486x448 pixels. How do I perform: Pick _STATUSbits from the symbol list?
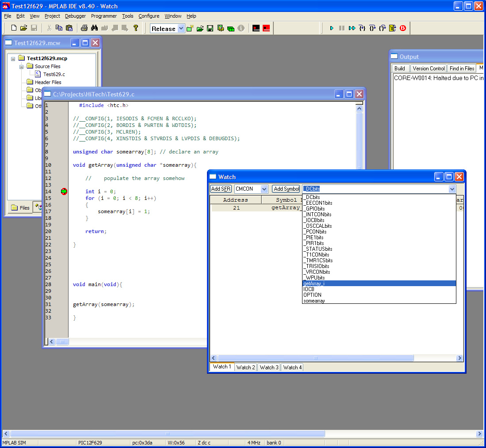coord(379,249)
